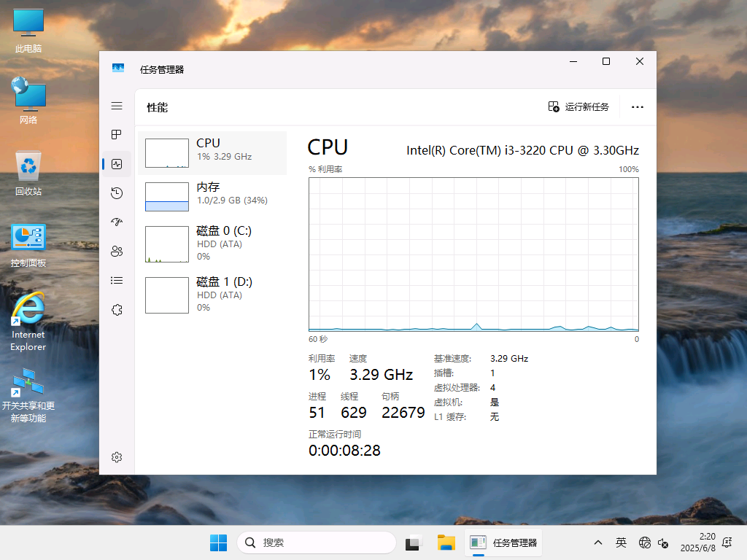Click the % 利用率 graph label
747x560 pixels.
tap(325, 169)
